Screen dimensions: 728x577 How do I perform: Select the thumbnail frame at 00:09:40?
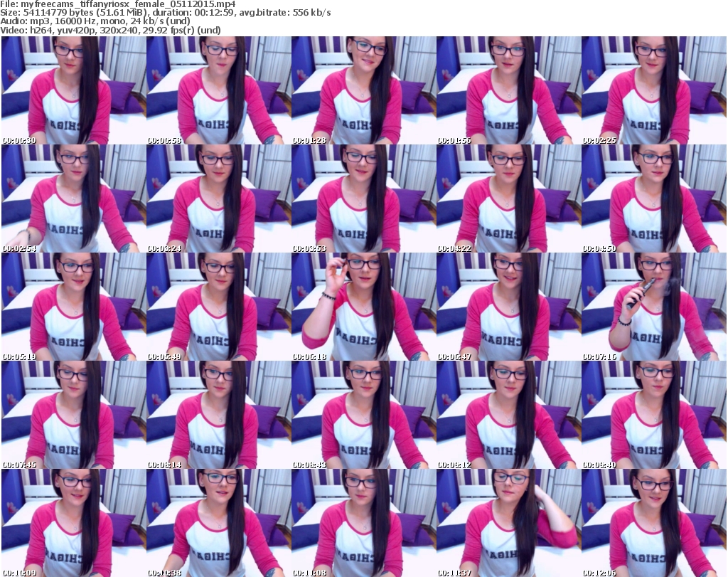pyautogui.click(x=654, y=415)
